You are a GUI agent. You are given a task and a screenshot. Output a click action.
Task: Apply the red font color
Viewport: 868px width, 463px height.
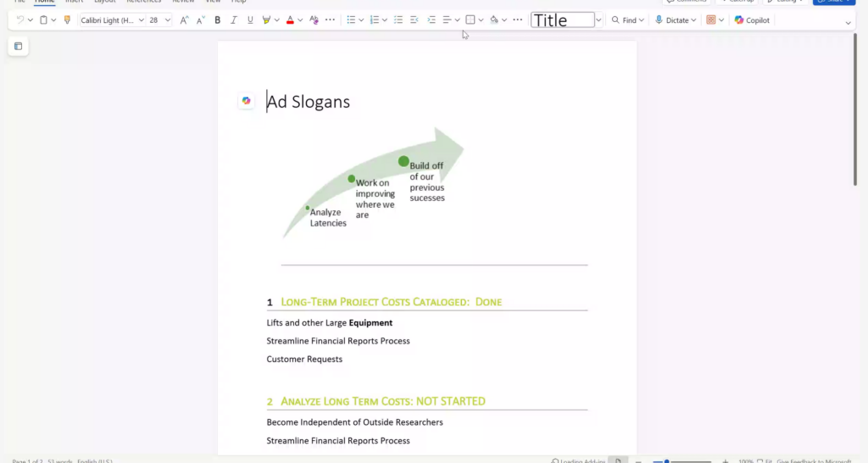[x=290, y=20]
